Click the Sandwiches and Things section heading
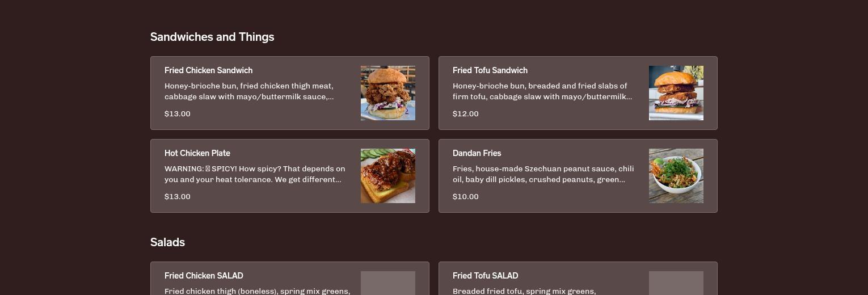Image resolution: width=868 pixels, height=295 pixels. click(x=212, y=37)
